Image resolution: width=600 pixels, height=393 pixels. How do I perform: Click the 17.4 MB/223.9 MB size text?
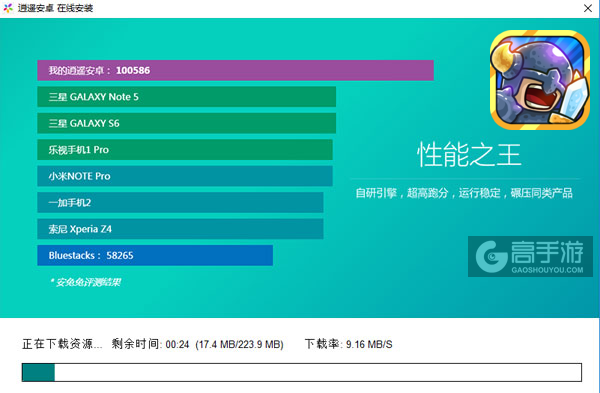point(240,344)
